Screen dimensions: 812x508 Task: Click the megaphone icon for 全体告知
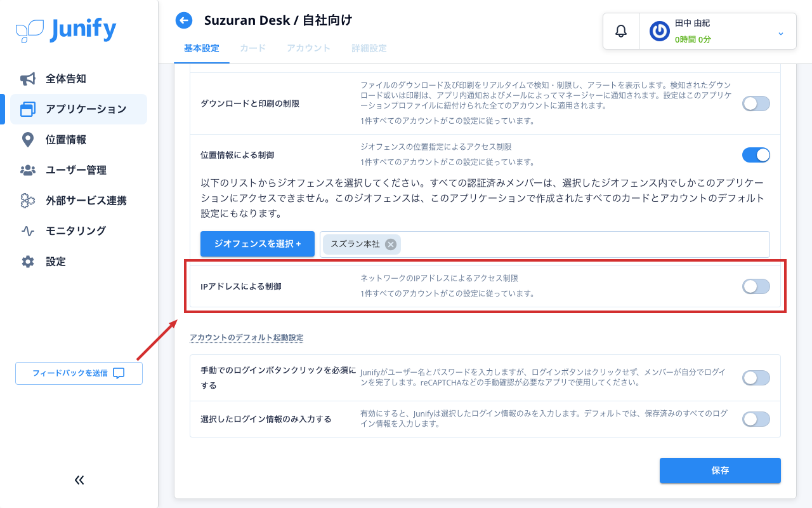point(27,79)
